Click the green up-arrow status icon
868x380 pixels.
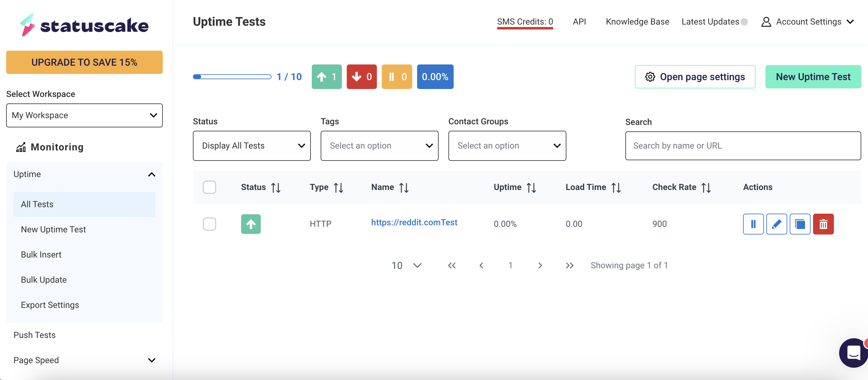[251, 224]
